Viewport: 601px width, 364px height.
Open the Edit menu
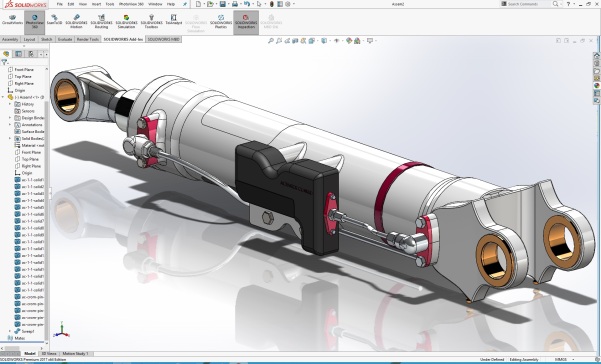pyautogui.click(x=71, y=4)
